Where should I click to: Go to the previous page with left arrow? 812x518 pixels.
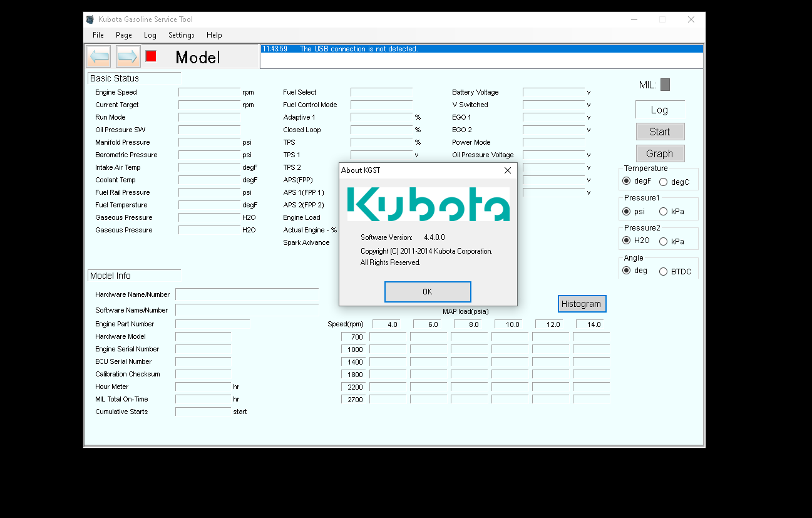pos(98,57)
